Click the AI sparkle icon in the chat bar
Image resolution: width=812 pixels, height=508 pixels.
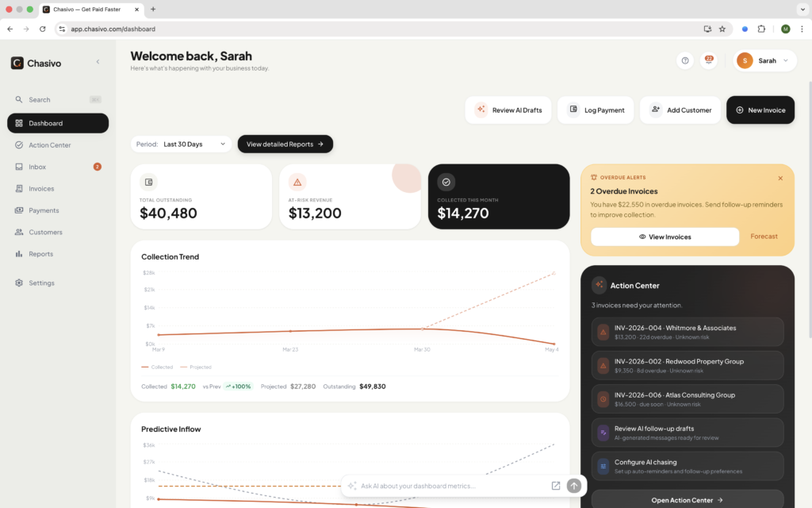pyautogui.click(x=352, y=486)
